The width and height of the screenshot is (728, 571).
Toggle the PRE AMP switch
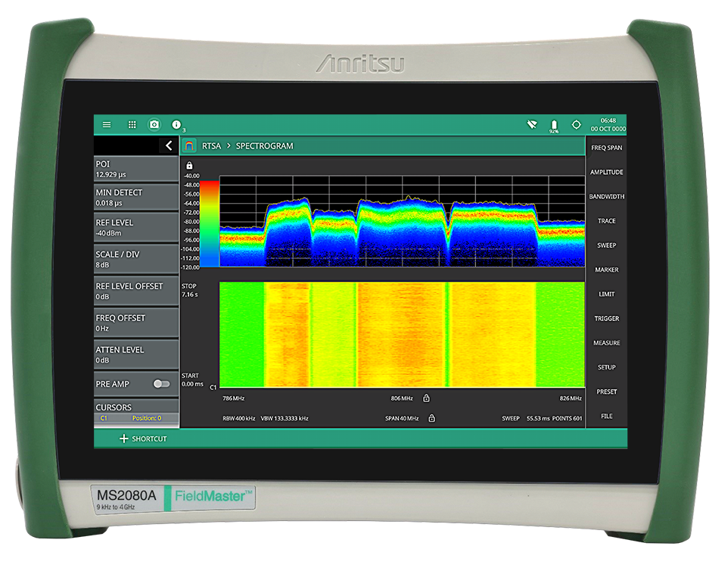click(162, 384)
